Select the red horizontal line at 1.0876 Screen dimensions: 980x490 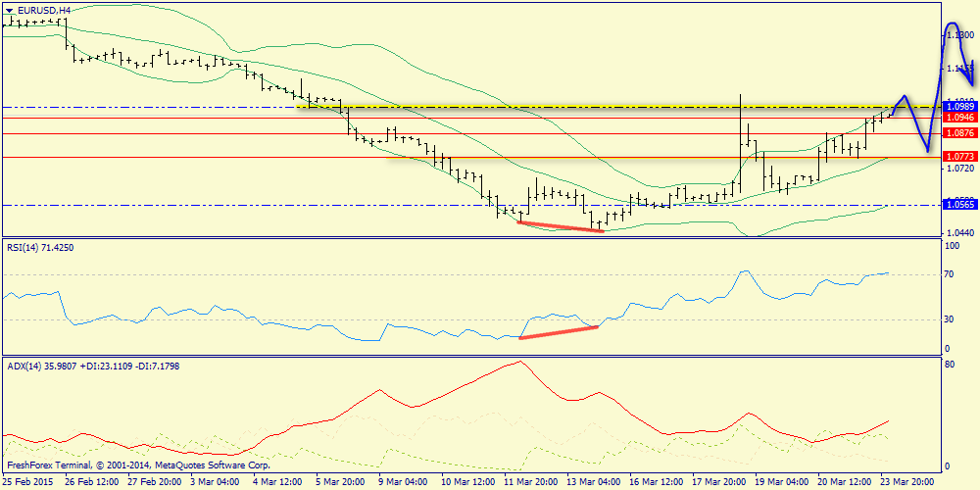click(x=472, y=133)
